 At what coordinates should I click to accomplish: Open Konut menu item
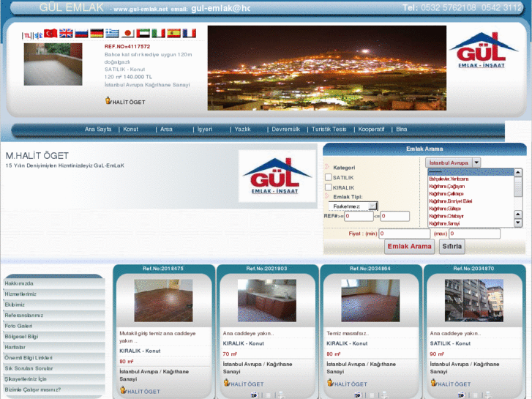[x=131, y=130]
